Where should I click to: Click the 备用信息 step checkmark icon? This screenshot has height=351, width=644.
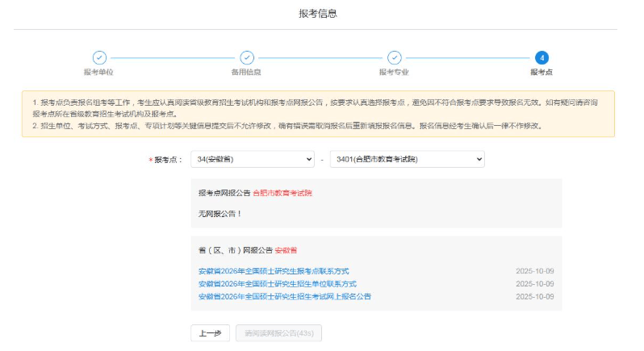pos(247,58)
